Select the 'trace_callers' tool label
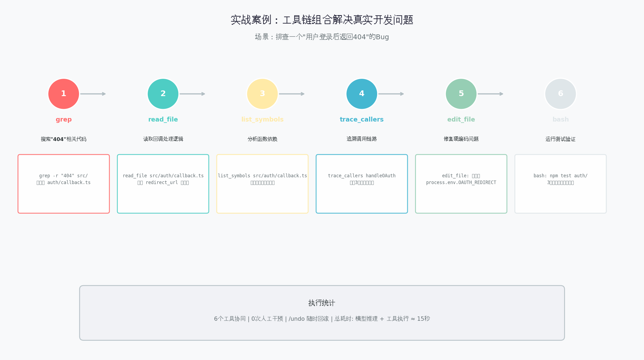 point(362,119)
